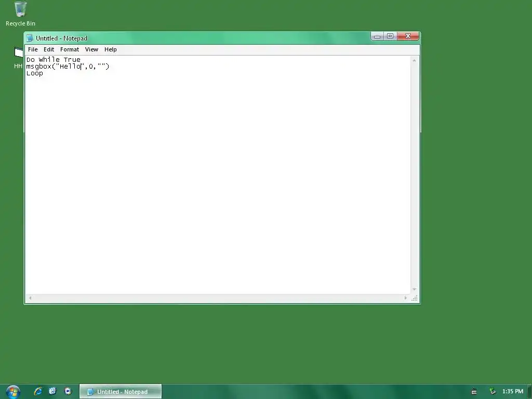Close the Untitled - Notepad window
The height and width of the screenshot is (399, 532).
click(x=408, y=36)
